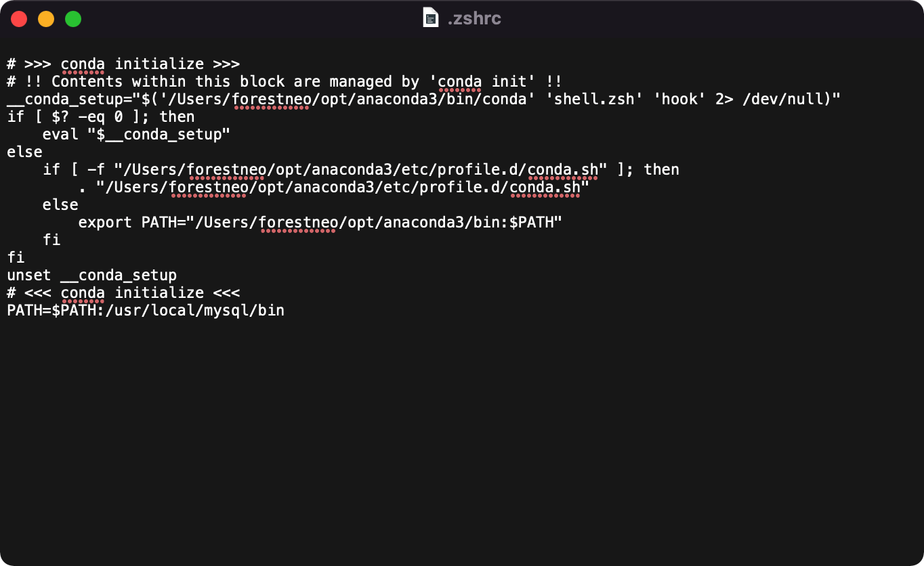Click the indented 'else' line
924x566 pixels.
(x=60, y=205)
